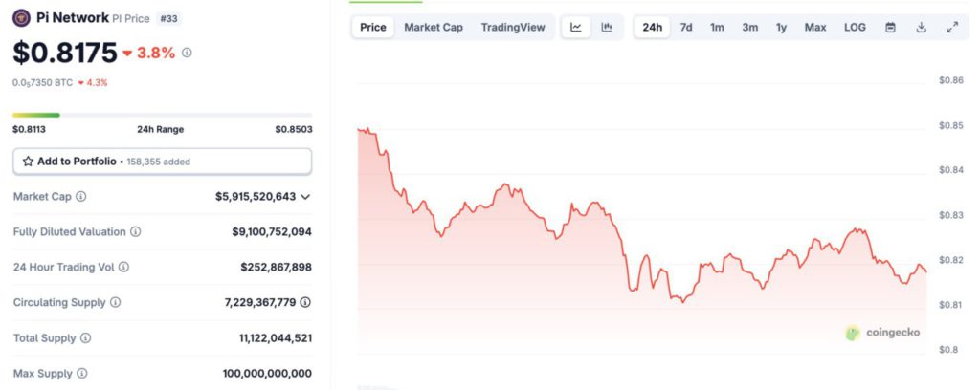
Task: Click info icon beside Circulating Supply value
Action: pos(305,302)
